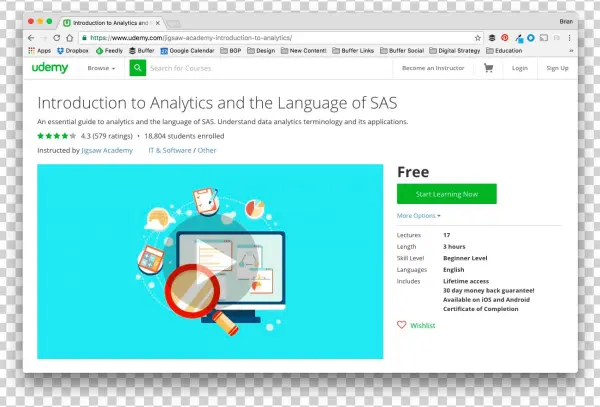Viewport: 600px width, 407px height.
Task: Click the 30 day money back guarantee text
Action: click(x=489, y=290)
